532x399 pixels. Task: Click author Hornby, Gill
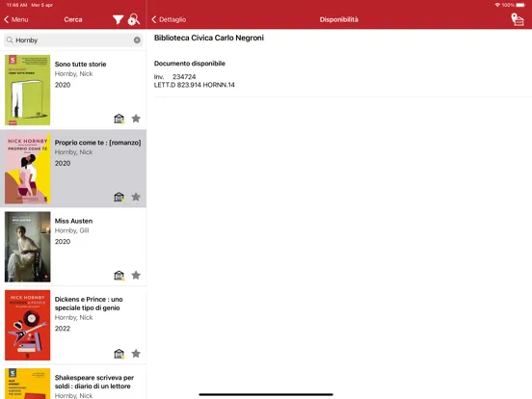[x=72, y=230]
